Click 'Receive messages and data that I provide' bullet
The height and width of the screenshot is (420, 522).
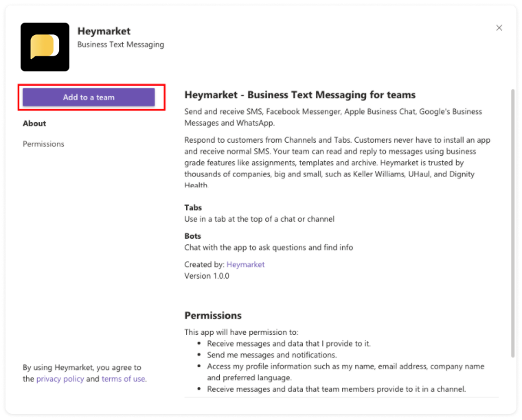click(x=288, y=344)
